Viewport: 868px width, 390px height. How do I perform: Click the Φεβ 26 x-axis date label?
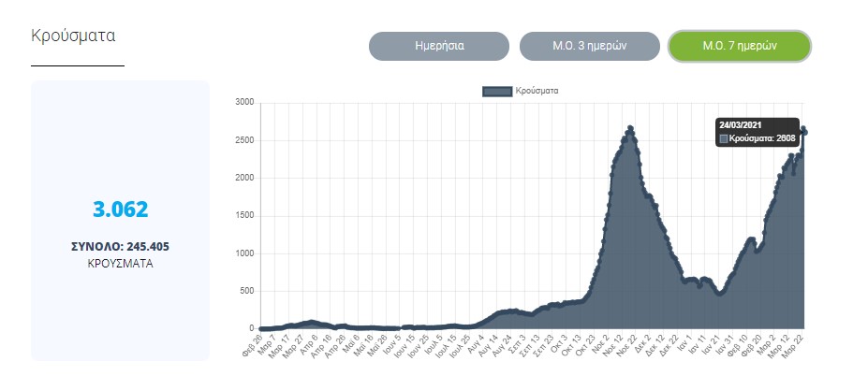(x=253, y=345)
